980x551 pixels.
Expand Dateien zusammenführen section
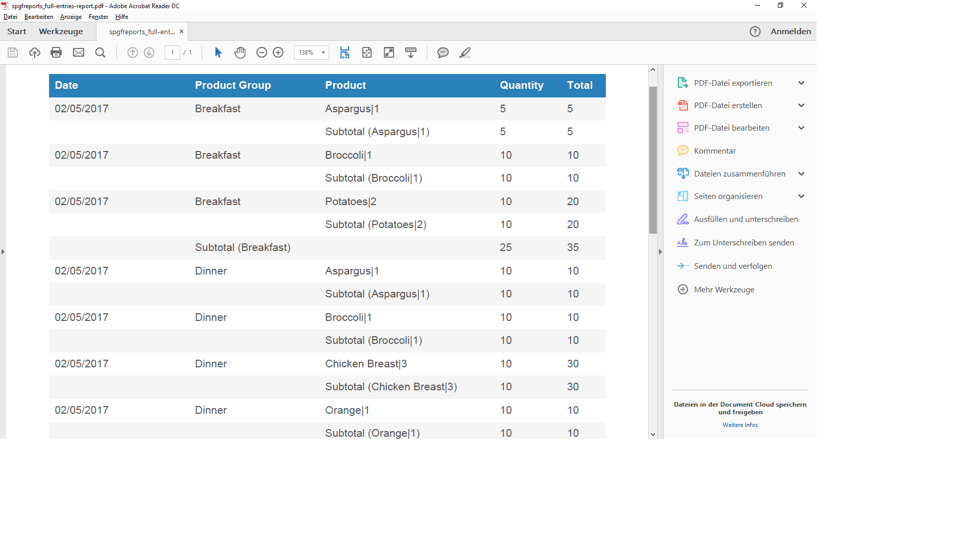pyautogui.click(x=801, y=174)
